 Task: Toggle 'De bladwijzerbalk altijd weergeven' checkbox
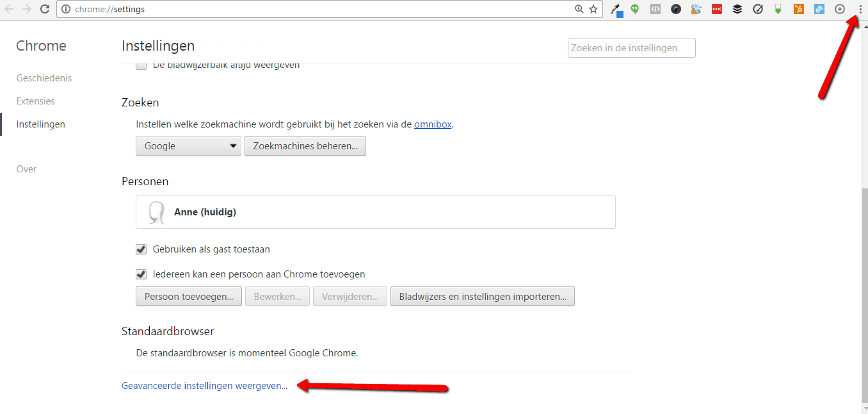click(141, 65)
